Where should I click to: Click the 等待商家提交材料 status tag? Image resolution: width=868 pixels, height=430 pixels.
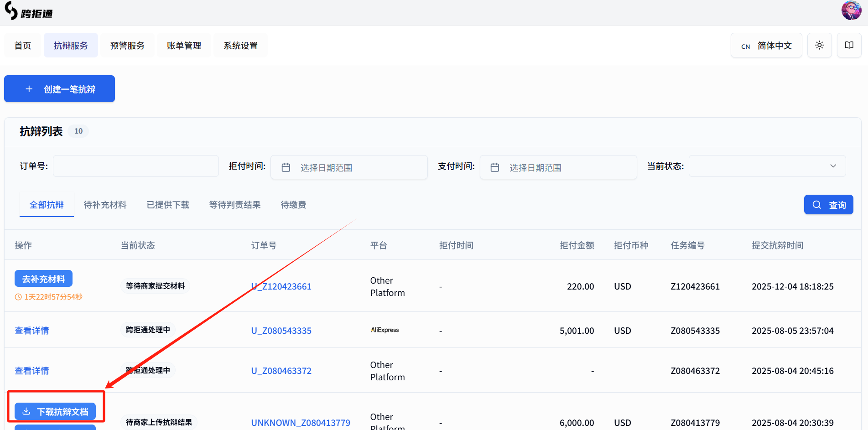click(156, 286)
